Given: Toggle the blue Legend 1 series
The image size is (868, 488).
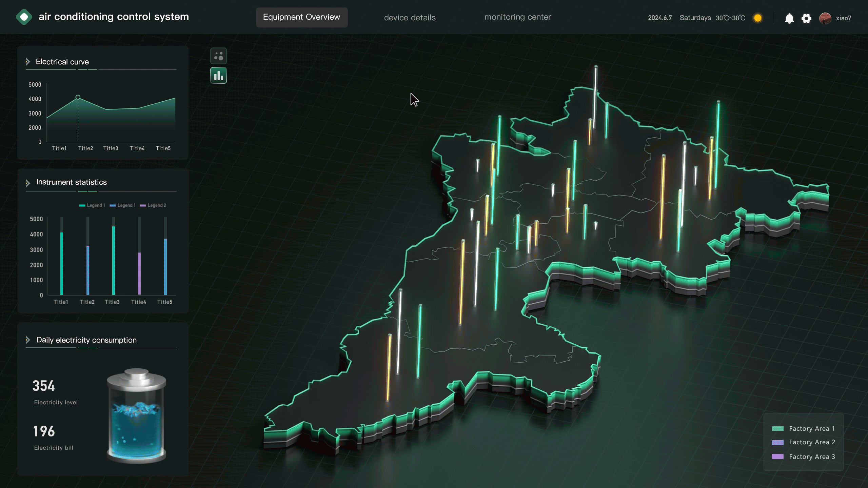Looking at the screenshot, I should [122, 205].
